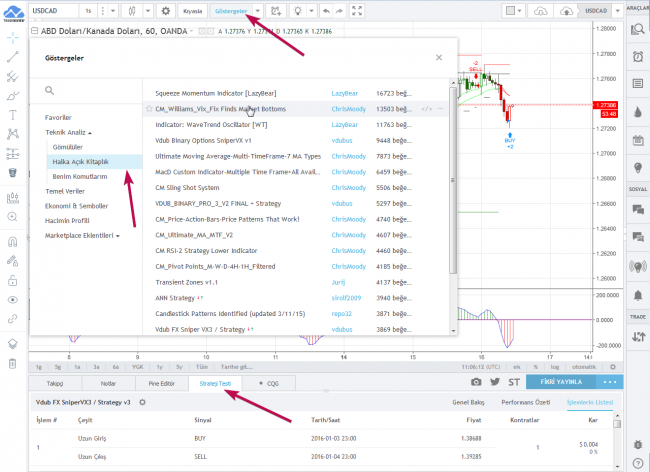
Task: Open the lightbulb ideas dropdown arrow
Action: point(311,11)
